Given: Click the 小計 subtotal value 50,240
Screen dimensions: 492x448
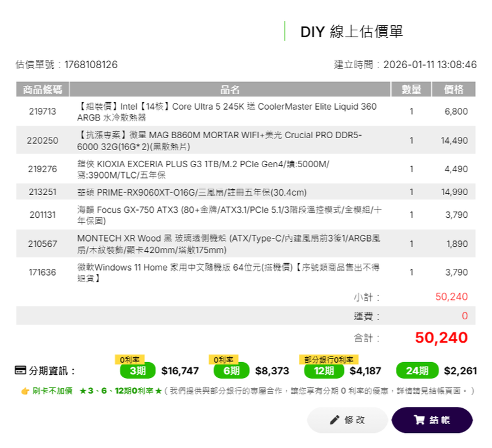Looking at the screenshot, I should click(452, 297).
